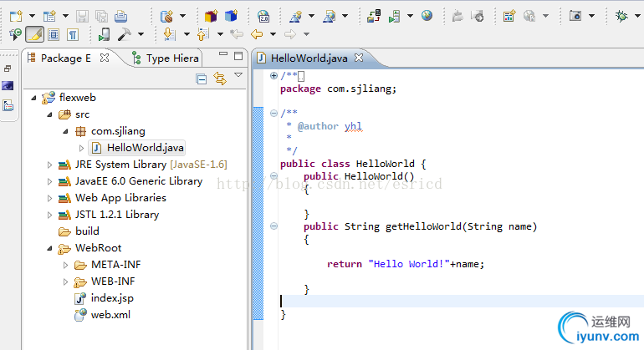644x350 pixels.
Task: Expand the META-INF folder
Action: click(x=65, y=266)
